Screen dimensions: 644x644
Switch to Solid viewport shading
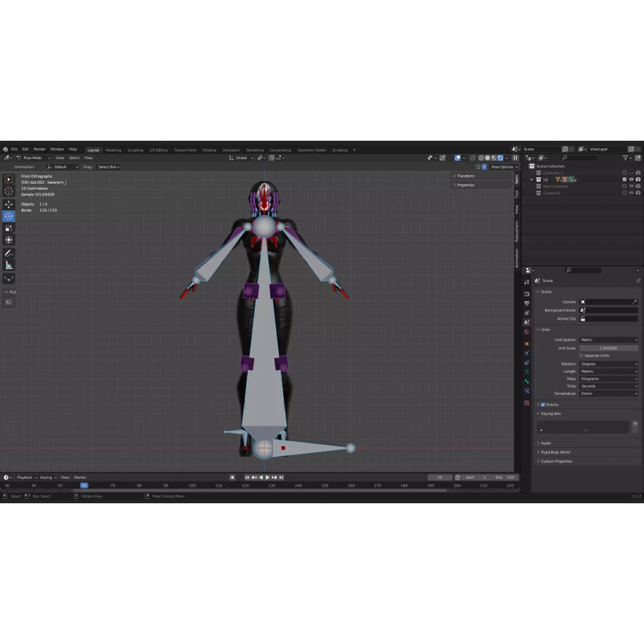click(x=488, y=158)
